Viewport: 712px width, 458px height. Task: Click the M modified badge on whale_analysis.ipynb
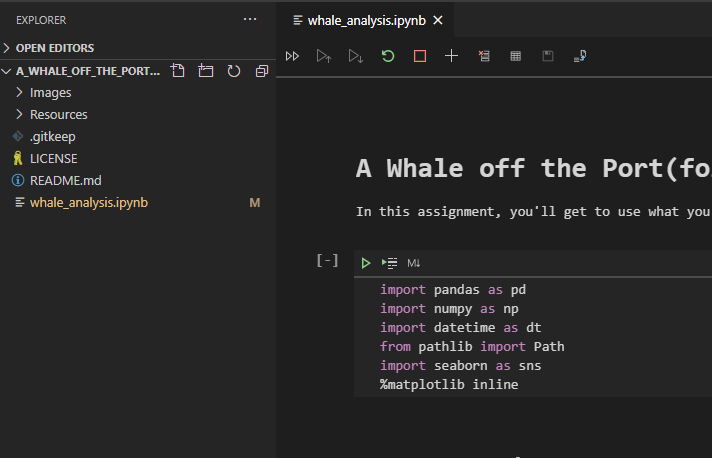point(255,203)
